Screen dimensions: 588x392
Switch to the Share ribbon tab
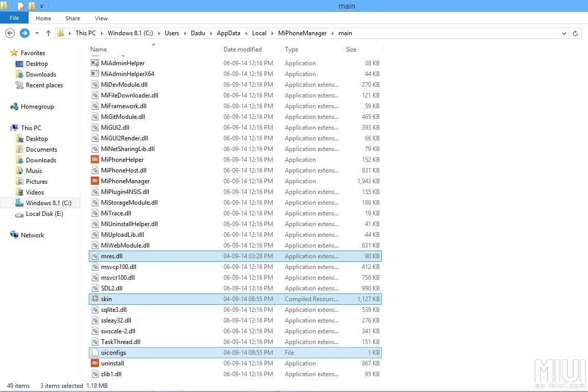72,18
